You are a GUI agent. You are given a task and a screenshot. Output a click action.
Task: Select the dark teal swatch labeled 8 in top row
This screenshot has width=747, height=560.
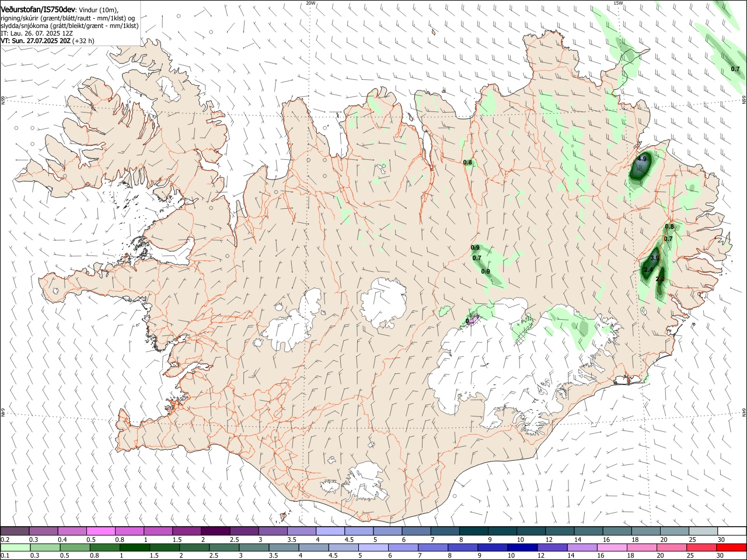[473, 531]
